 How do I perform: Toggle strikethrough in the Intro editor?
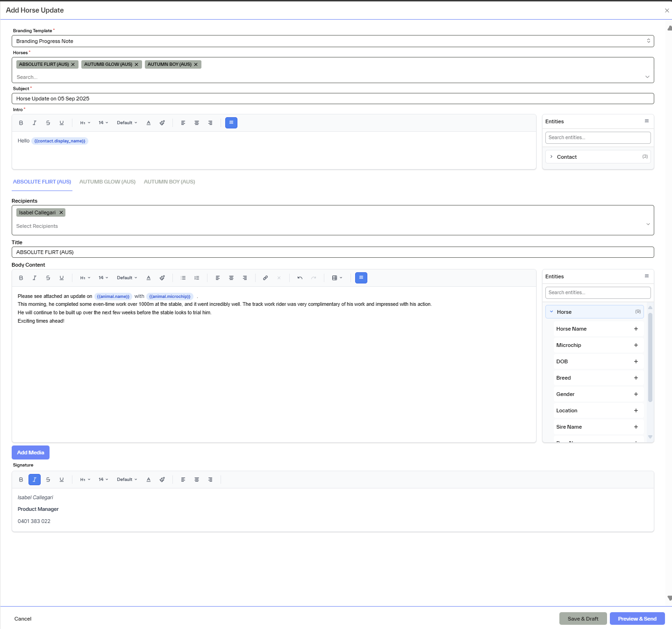pos(48,123)
